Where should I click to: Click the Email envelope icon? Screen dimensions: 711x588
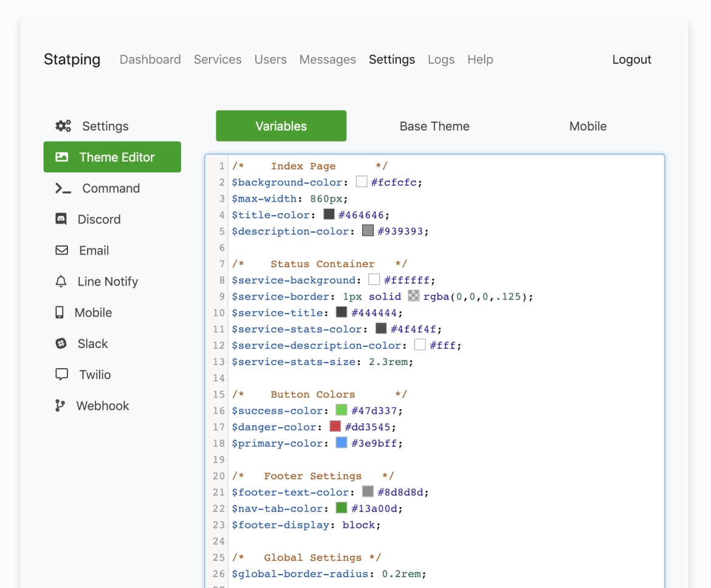[63, 250]
